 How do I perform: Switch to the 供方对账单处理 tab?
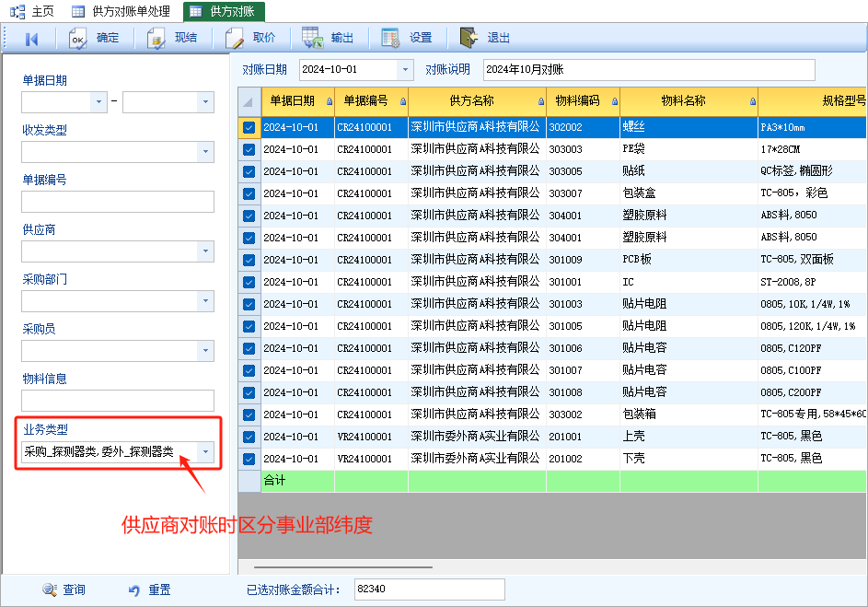click(x=121, y=11)
